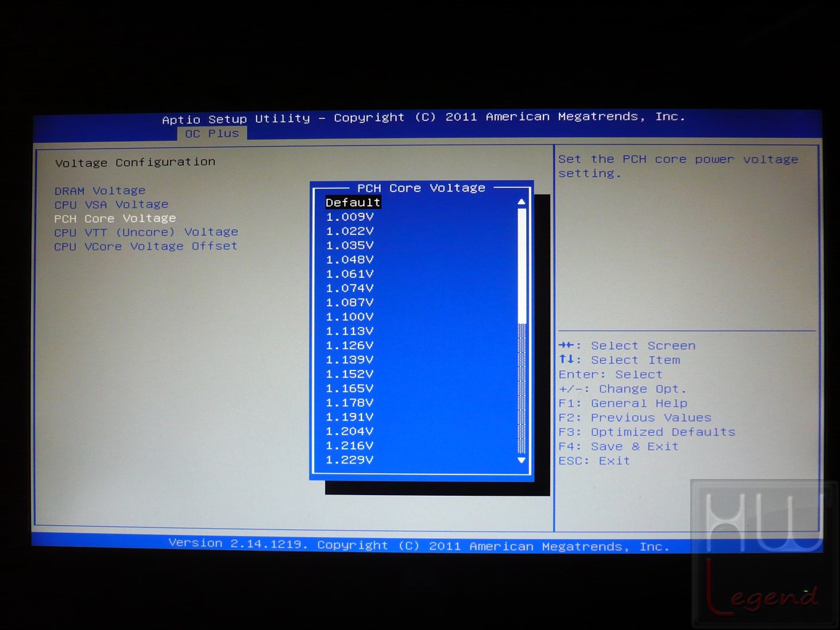Select the PCH Core Voltage setting
This screenshot has width=840, height=630.
tap(115, 218)
